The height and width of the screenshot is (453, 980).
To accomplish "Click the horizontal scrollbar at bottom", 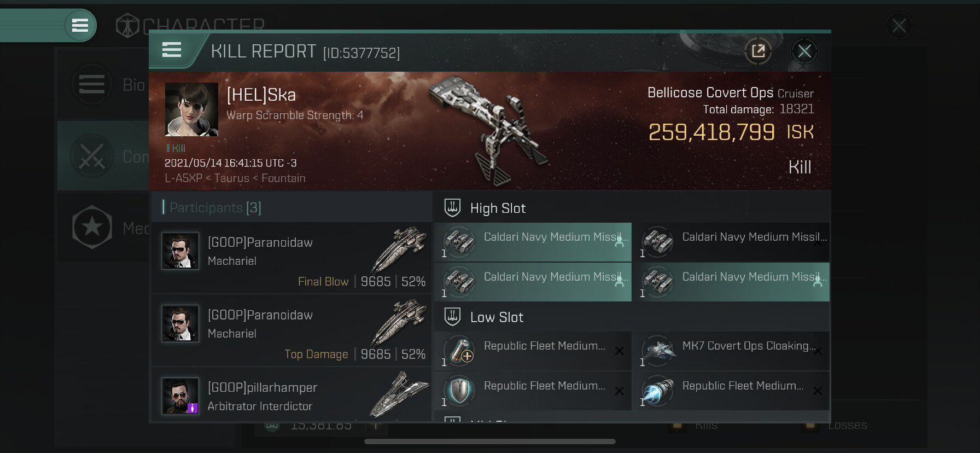I will click(x=490, y=442).
